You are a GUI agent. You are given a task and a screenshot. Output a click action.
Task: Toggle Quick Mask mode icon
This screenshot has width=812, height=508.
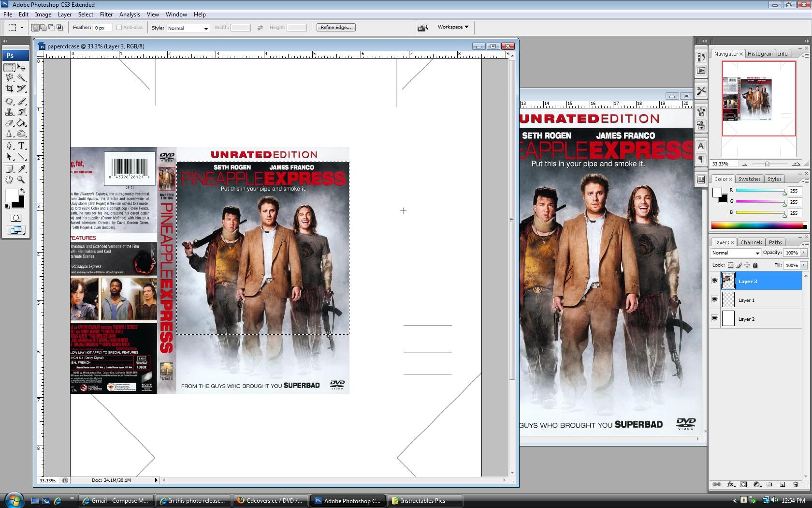(15, 218)
